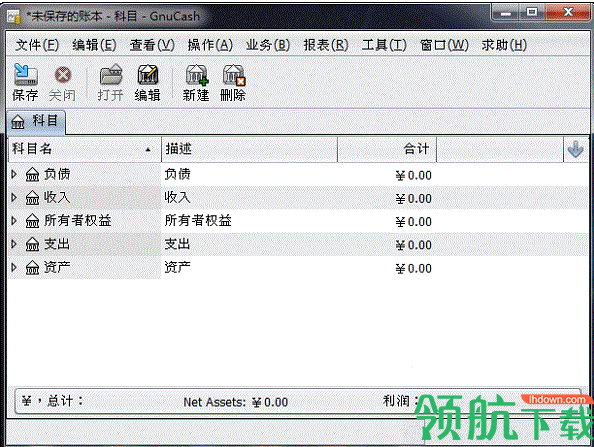Click the Edit (编辑) account icon

[148, 74]
